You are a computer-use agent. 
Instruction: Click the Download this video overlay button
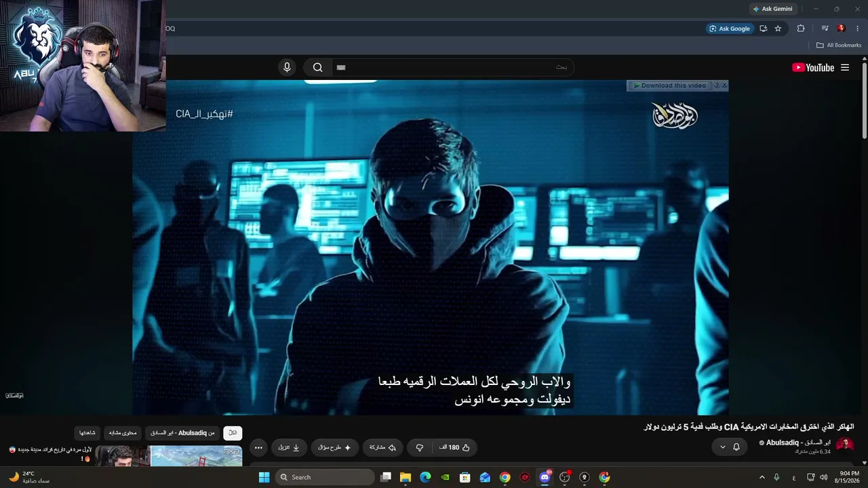tap(670, 85)
